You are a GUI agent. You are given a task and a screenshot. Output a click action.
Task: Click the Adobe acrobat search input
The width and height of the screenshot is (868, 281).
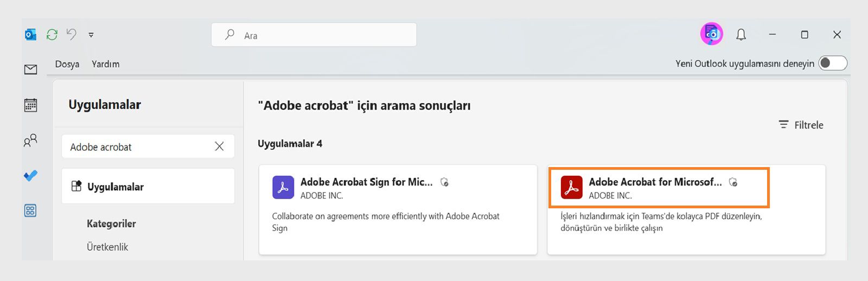148,146
